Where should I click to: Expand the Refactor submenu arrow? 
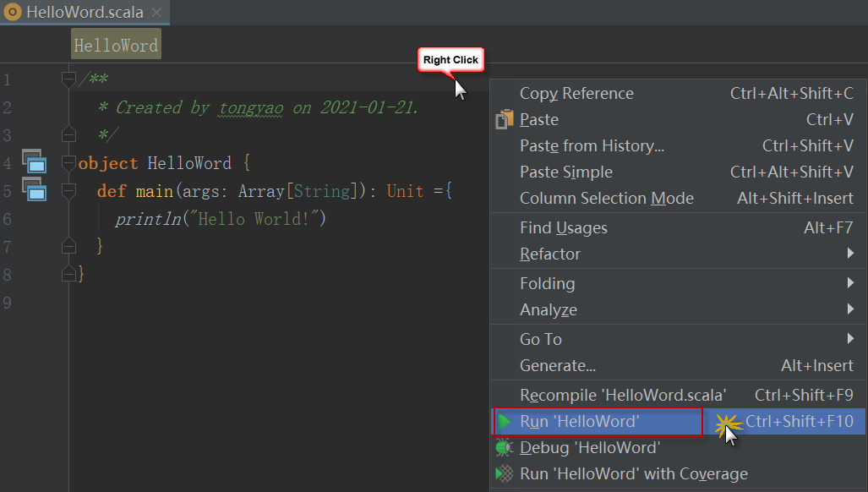pos(850,254)
